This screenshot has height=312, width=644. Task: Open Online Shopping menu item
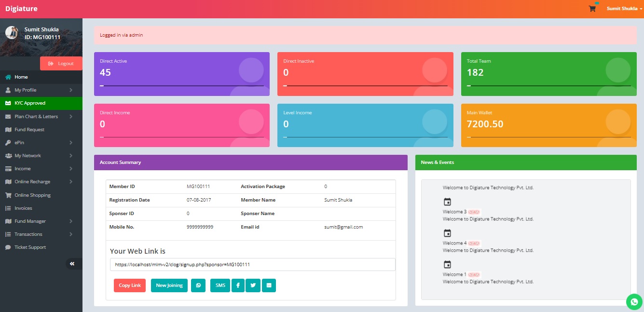click(x=41, y=195)
